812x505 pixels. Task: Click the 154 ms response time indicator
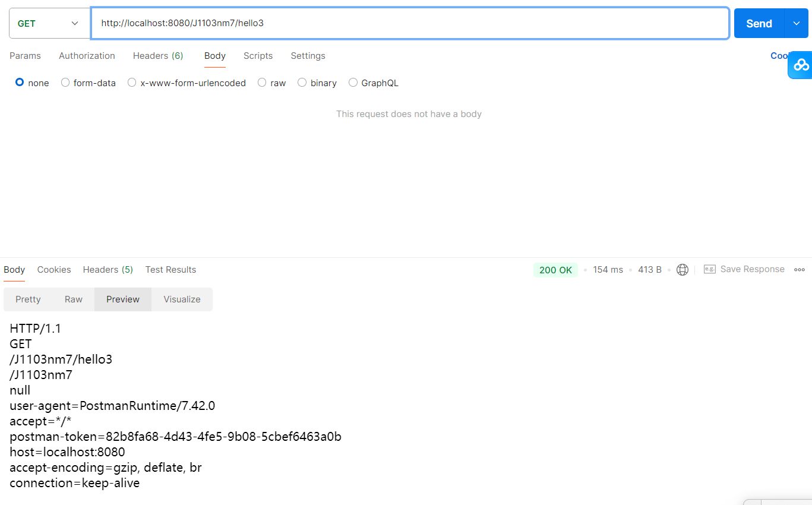click(x=607, y=269)
